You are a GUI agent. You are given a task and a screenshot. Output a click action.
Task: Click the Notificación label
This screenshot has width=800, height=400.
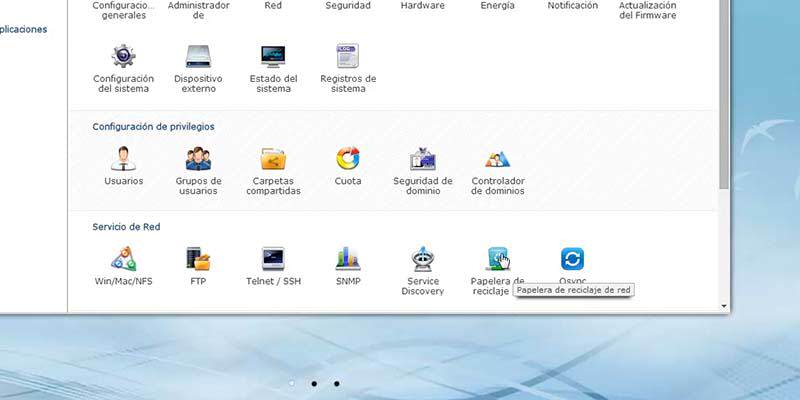(572, 6)
